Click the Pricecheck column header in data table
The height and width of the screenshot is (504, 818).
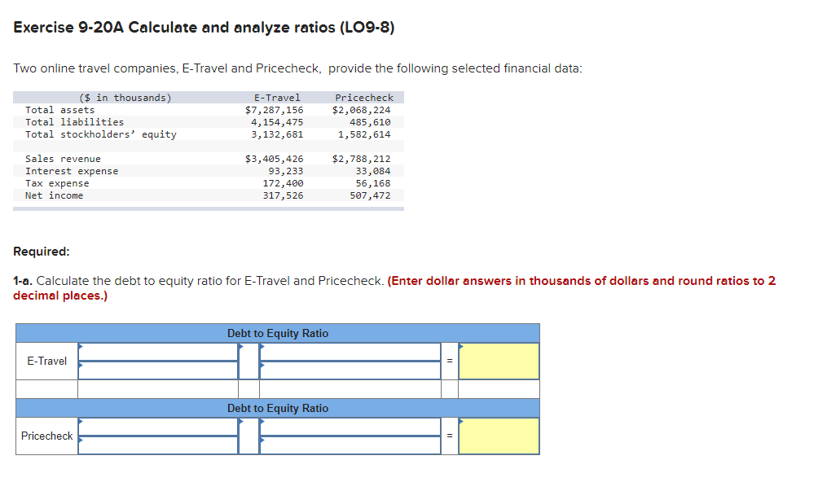click(364, 98)
